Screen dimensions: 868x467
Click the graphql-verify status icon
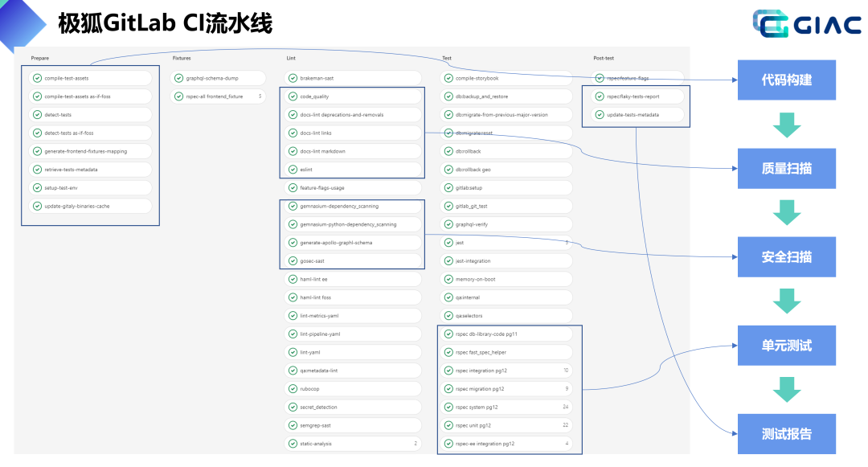pos(448,224)
